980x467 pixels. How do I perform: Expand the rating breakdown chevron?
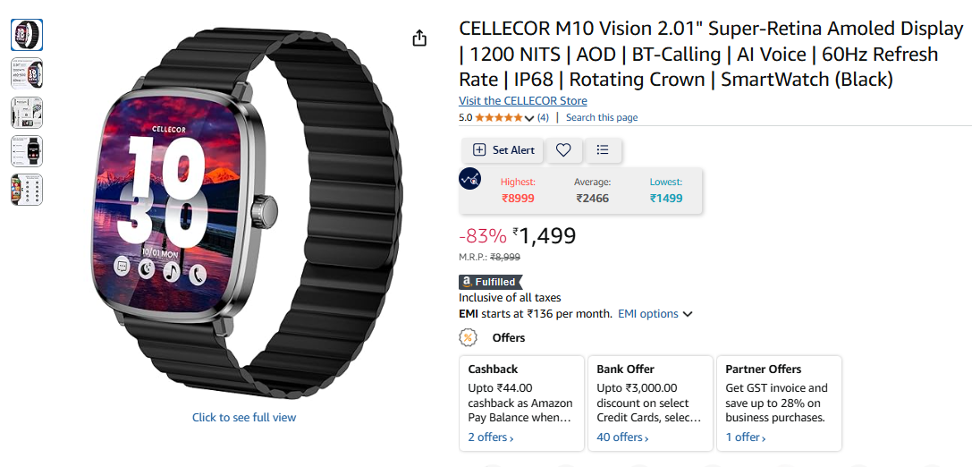529,118
